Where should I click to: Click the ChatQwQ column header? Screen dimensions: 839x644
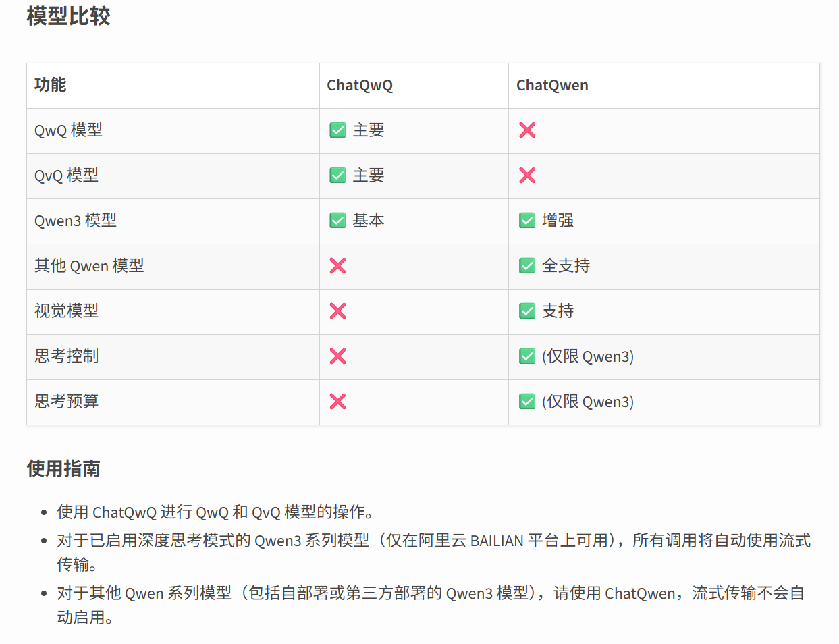coord(360,86)
